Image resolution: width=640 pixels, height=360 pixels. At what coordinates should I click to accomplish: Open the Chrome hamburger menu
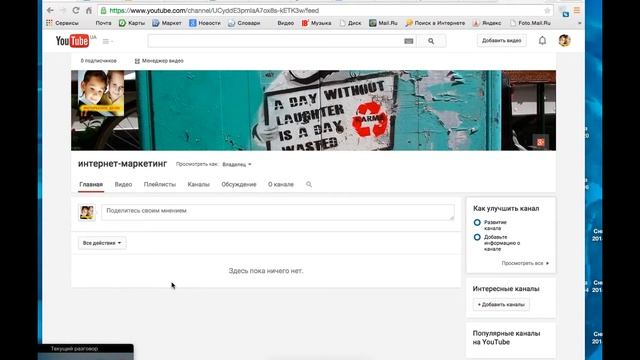pyautogui.click(x=577, y=10)
